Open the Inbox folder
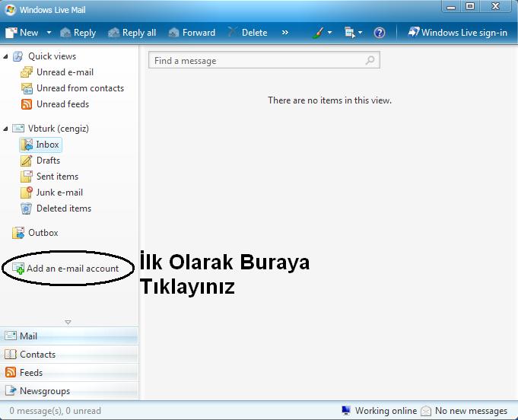 (x=40, y=145)
